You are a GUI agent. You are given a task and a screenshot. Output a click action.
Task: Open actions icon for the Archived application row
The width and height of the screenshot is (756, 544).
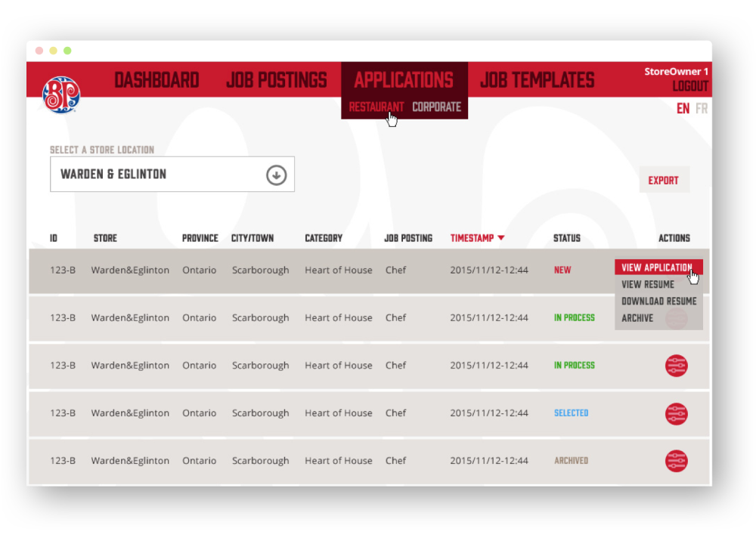click(x=676, y=461)
